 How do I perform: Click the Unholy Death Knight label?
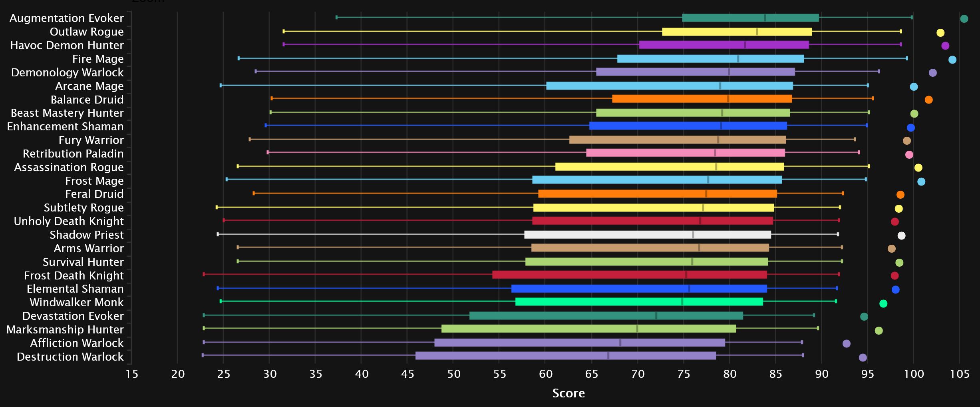[x=69, y=221]
